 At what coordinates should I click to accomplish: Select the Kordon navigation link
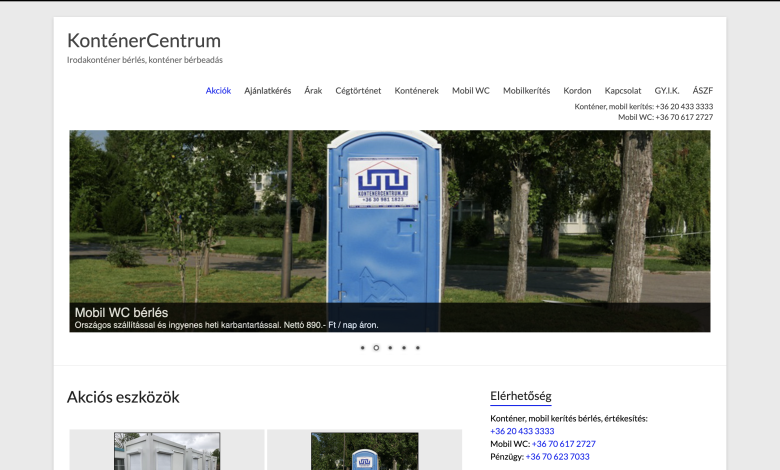tap(577, 91)
